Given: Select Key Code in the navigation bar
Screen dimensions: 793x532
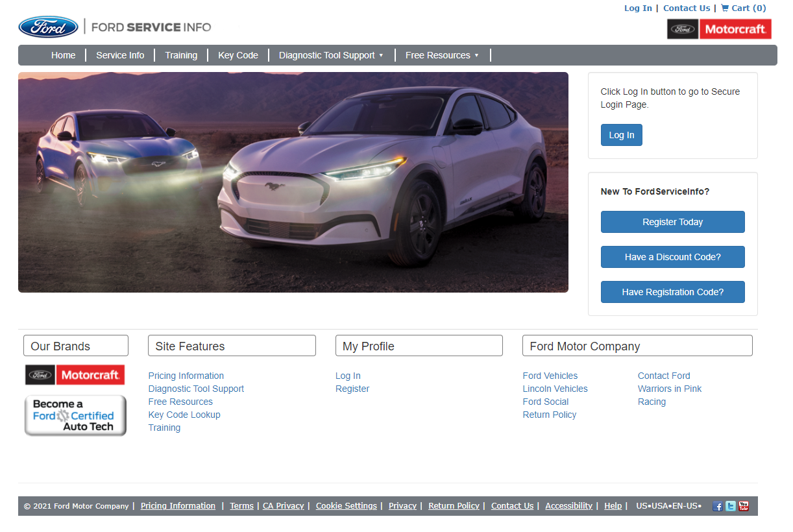Looking at the screenshot, I should [x=238, y=55].
